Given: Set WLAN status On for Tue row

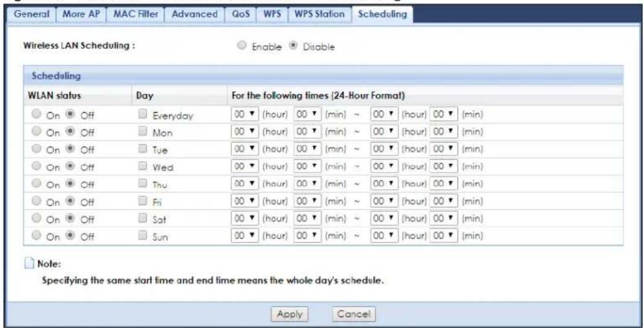Looking at the screenshot, I should coord(36,149).
